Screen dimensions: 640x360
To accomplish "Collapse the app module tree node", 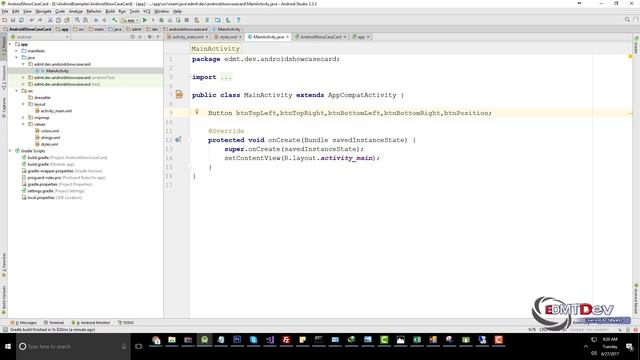I will coord(10,44).
